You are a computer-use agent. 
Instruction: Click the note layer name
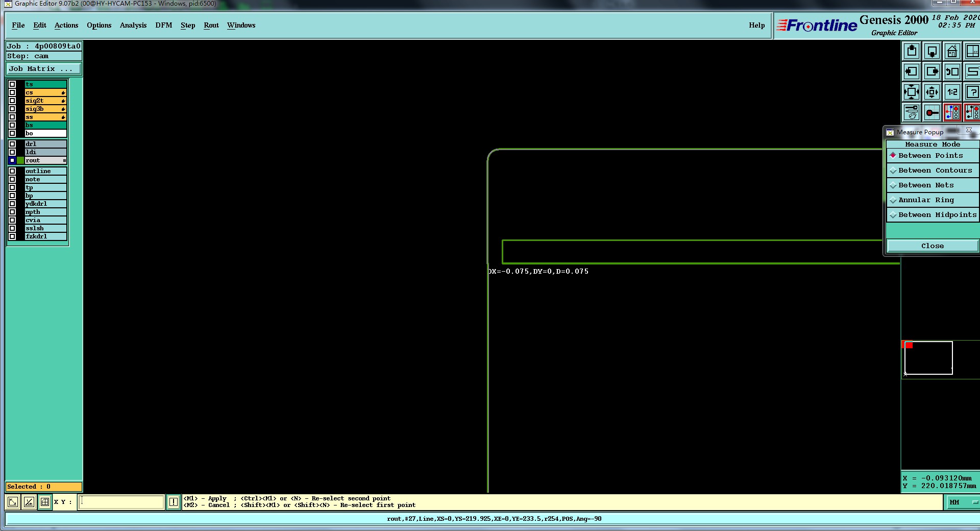pyautogui.click(x=45, y=179)
